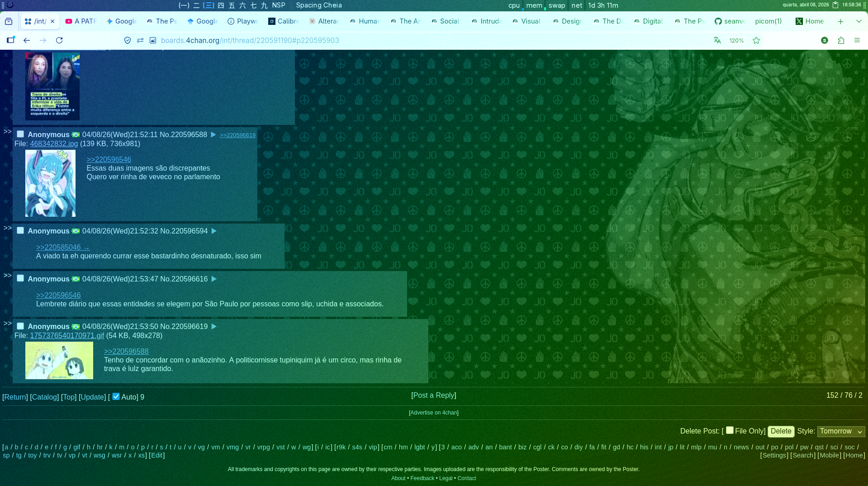The image size is (868, 486).
Task: Click the cpu monitor in the status bar
Action: pyautogui.click(x=514, y=5)
